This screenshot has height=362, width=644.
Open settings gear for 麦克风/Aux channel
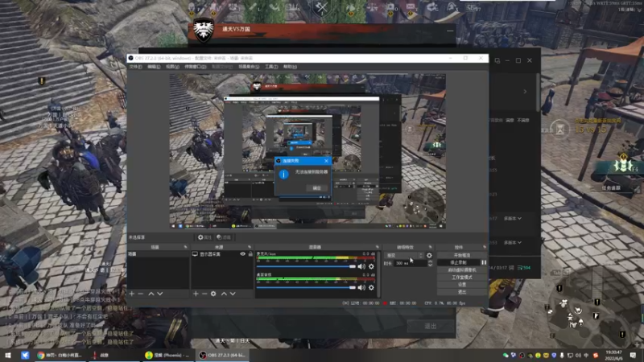[x=371, y=267]
